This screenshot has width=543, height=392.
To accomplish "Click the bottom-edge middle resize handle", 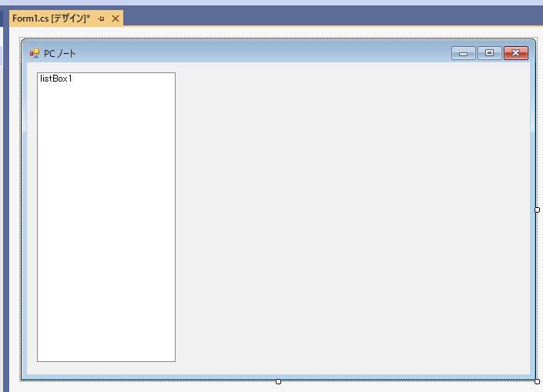I will coord(278,381).
